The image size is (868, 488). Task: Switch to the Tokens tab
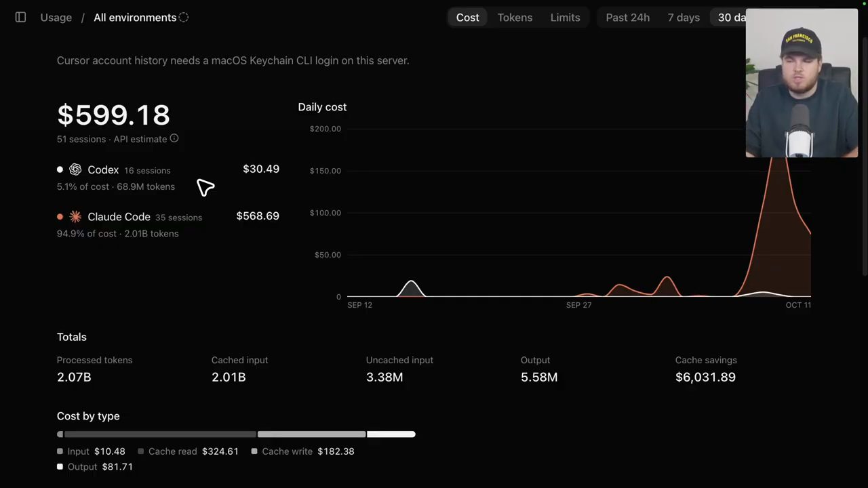click(515, 18)
